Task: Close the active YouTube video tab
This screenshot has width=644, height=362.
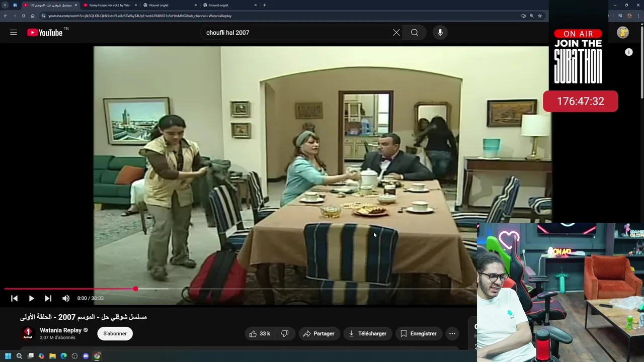Action: tap(76, 5)
